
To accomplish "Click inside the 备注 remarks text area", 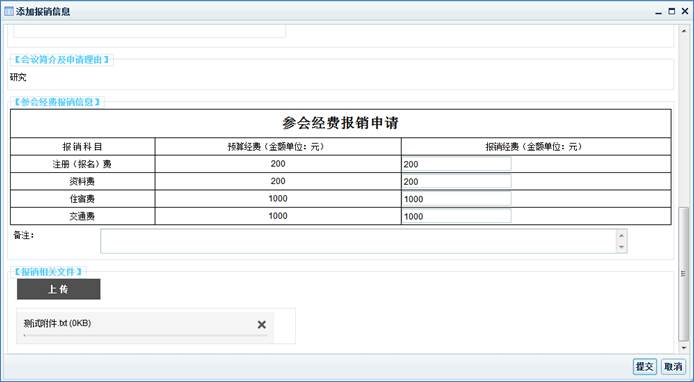I will click(x=358, y=241).
